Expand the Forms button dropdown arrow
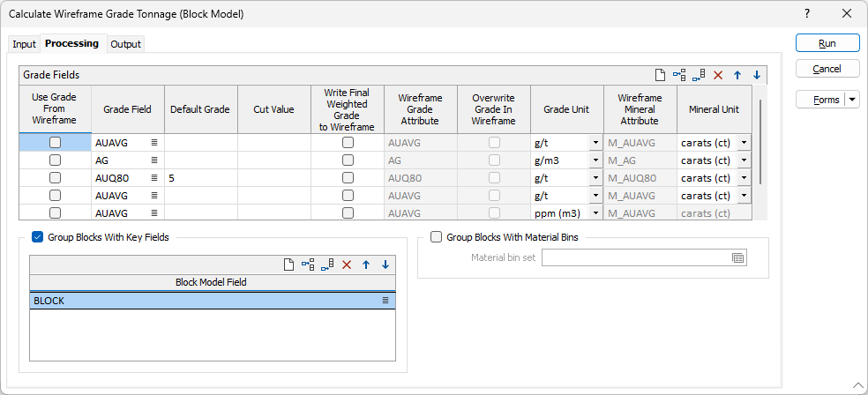868x395 pixels. click(x=852, y=100)
